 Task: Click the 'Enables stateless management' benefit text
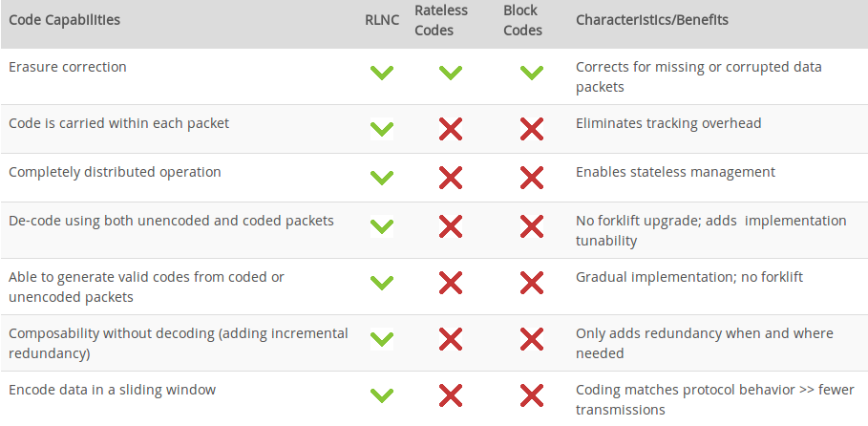pyautogui.click(x=675, y=172)
